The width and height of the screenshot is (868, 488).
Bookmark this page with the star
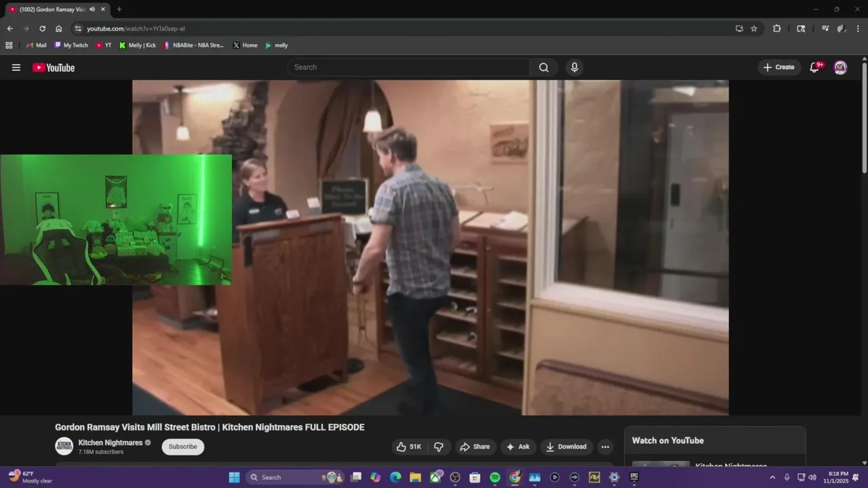coord(754,28)
